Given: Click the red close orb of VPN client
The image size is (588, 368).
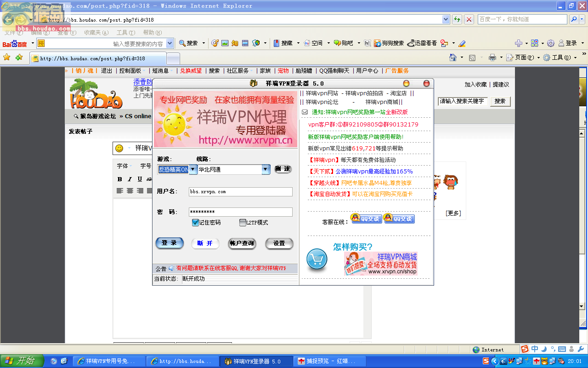Looking at the screenshot, I should coord(426,83).
